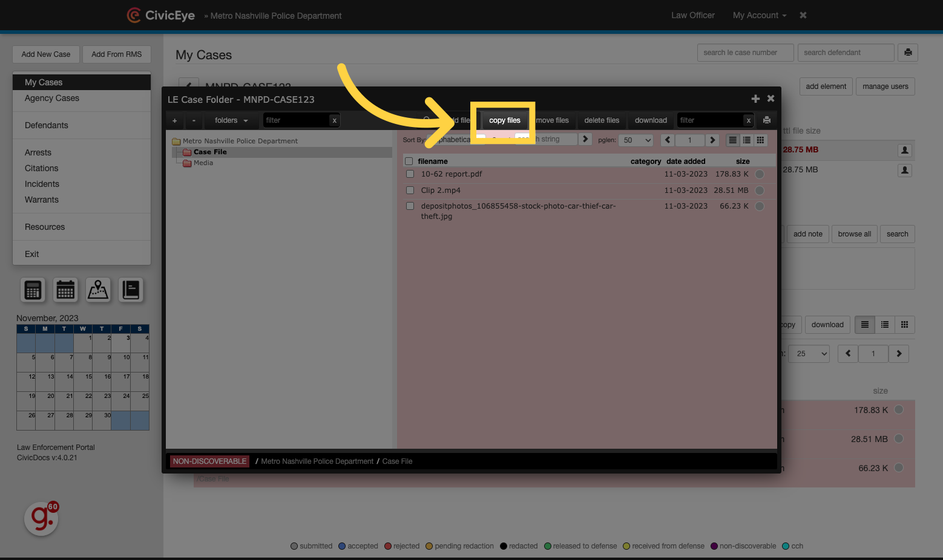Click status circle on 10-62 report.pdf row
This screenshot has height=560, width=943.
pyautogui.click(x=760, y=174)
